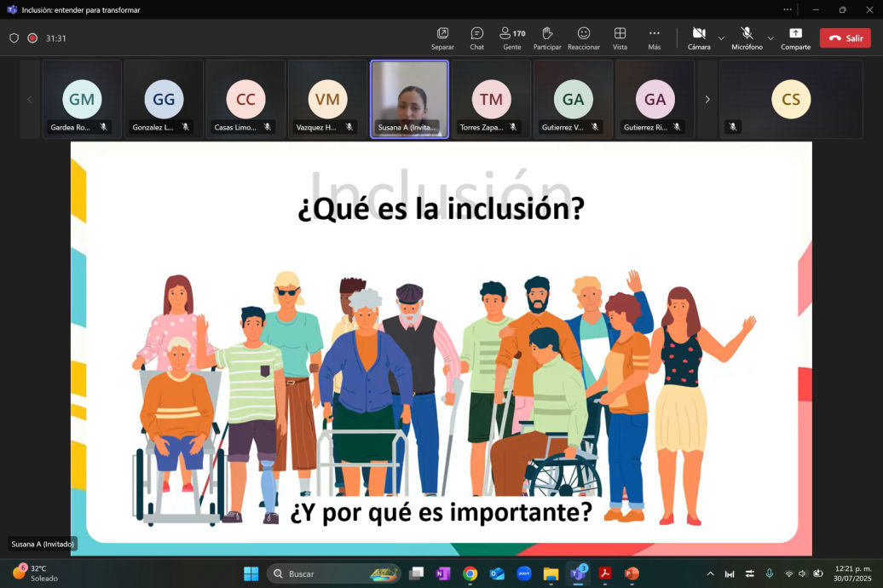Screen dimensions: 883x588
Task: Open the Vista view options
Action: 620,37
